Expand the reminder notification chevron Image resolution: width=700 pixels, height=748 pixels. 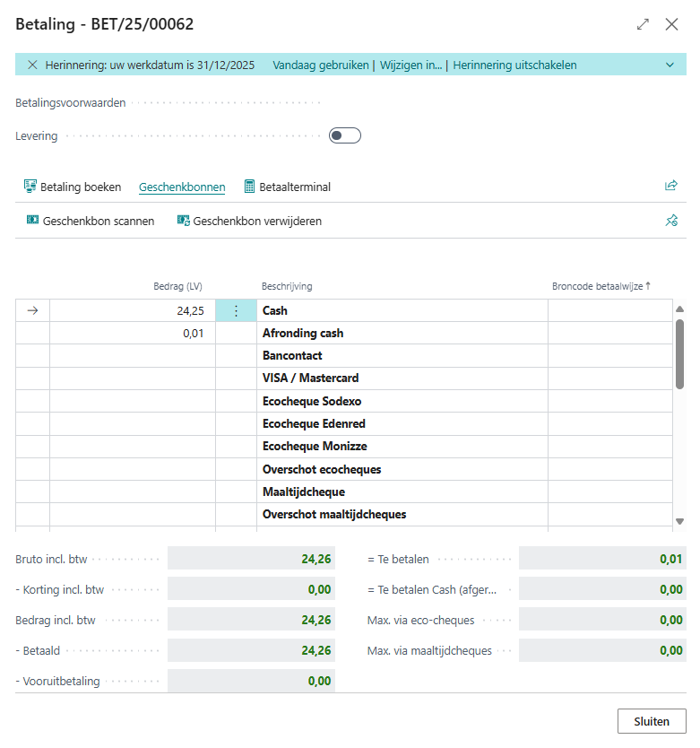(x=670, y=65)
